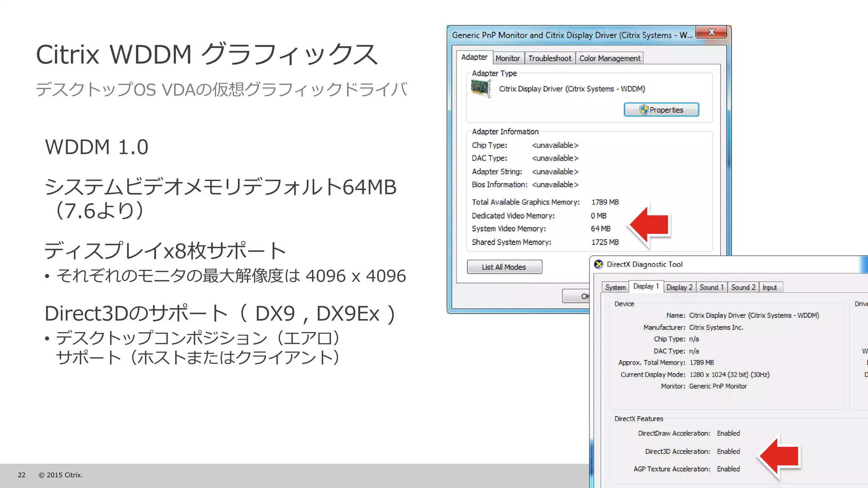Click Approx. Total Memory 1789 MB value

(x=701, y=363)
